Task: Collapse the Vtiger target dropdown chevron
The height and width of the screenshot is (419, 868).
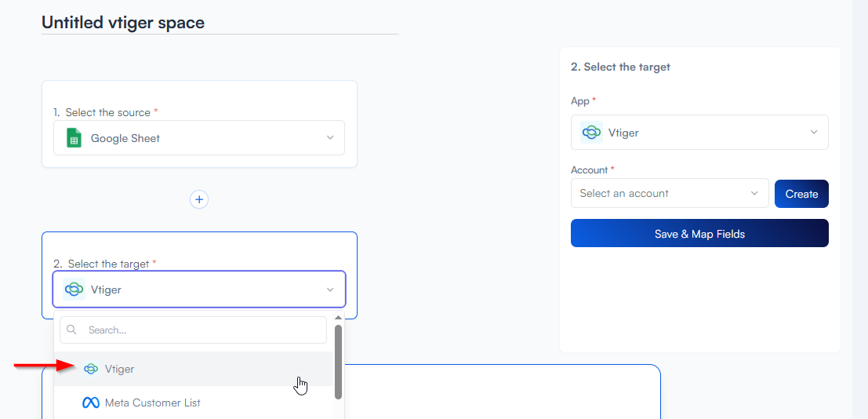Action: click(x=330, y=290)
